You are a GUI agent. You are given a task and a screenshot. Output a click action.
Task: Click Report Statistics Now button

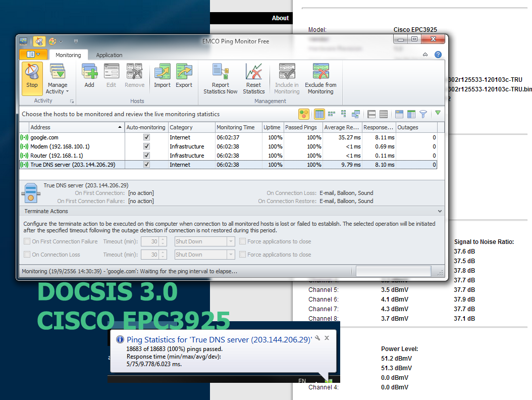(x=220, y=79)
